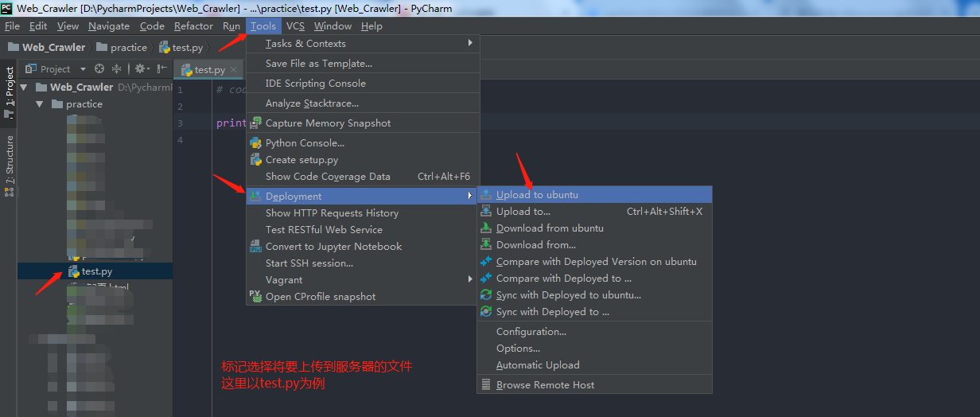
Task: Close the test.py editor tab
Action: tap(235, 70)
